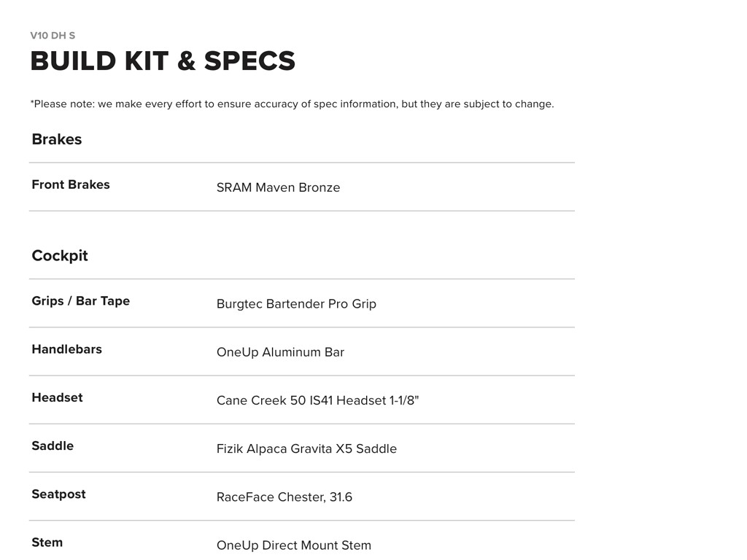Image resolution: width=747 pixels, height=560 pixels.
Task: Select the RaceFace Chester, 31.6 value
Action: [x=284, y=497]
